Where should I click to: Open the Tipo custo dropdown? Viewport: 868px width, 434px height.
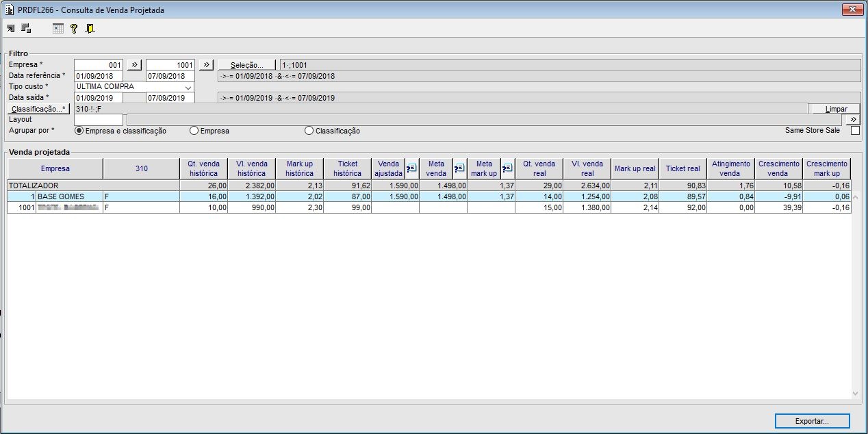pos(188,87)
